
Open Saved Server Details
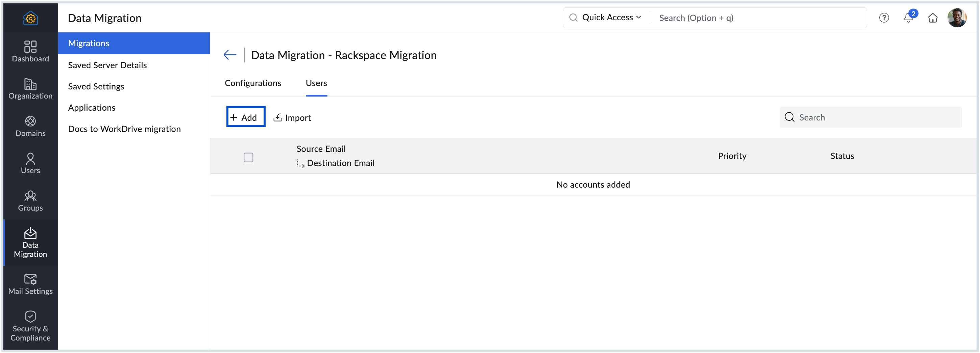click(x=107, y=65)
